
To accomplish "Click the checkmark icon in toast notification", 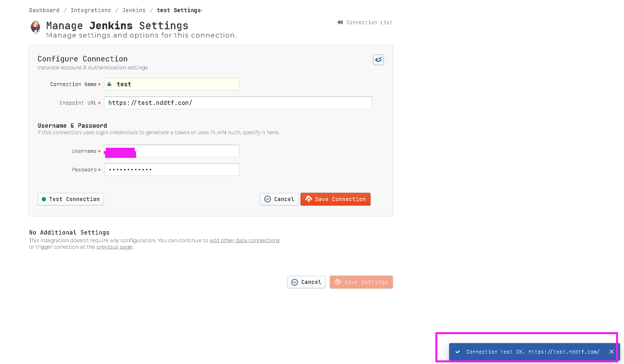I will tap(458, 352).
